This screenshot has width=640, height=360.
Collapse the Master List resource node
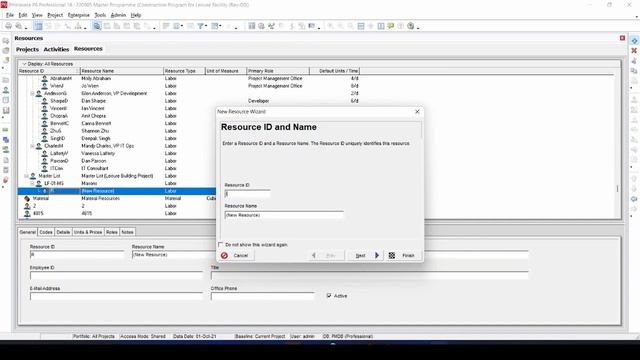[27, 176]
